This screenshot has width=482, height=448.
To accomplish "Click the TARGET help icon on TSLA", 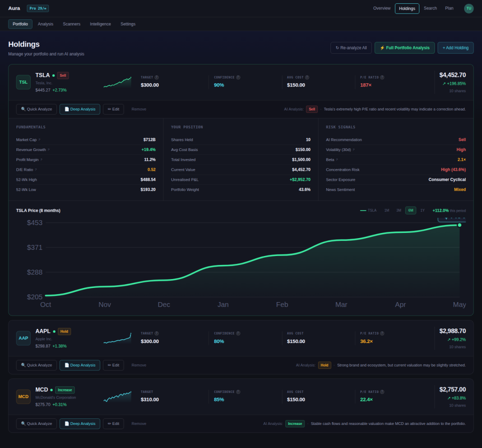I will [156, 78].
